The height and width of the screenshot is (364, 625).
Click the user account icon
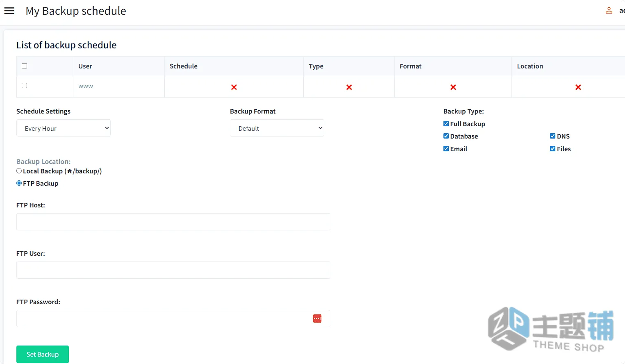pos(609,11)
